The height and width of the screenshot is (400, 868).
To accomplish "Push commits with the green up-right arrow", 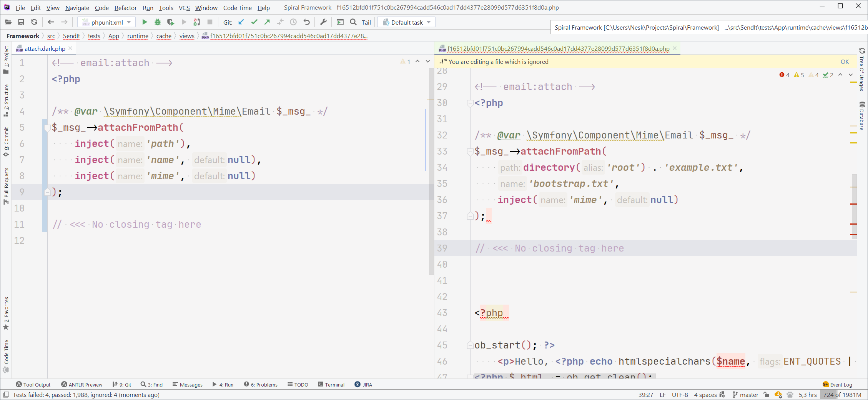I will pyautogui.click(x=267, y=22).
